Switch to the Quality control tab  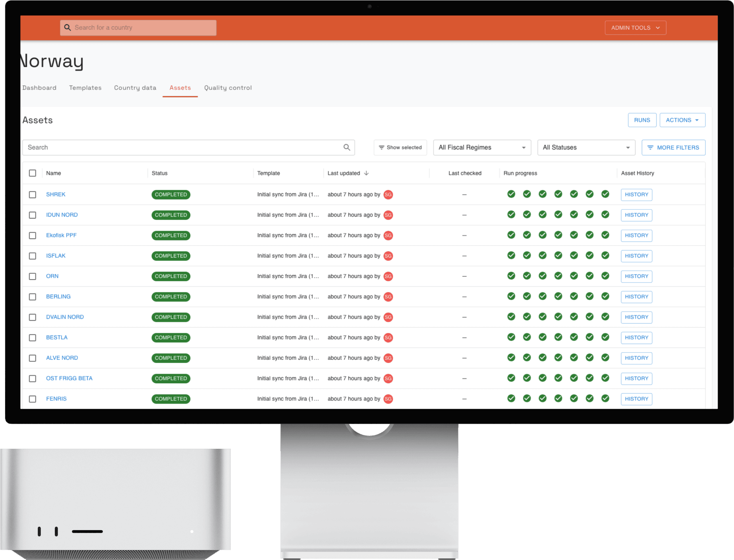228,88
